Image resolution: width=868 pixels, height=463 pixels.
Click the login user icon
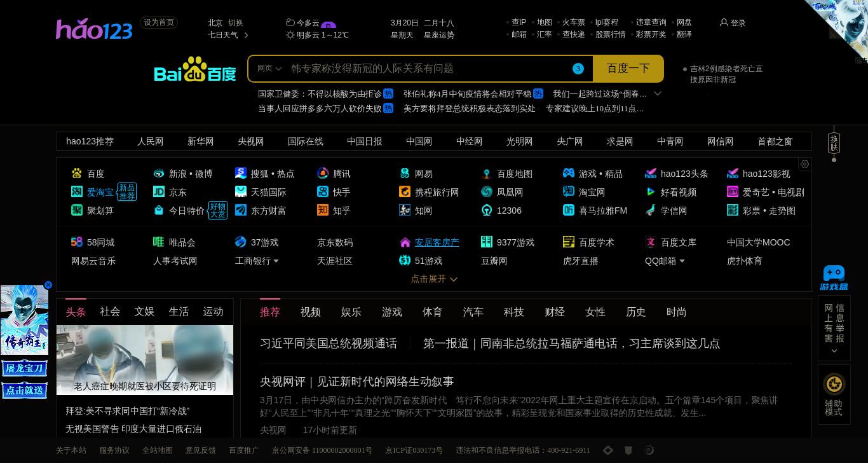(724, 22)
